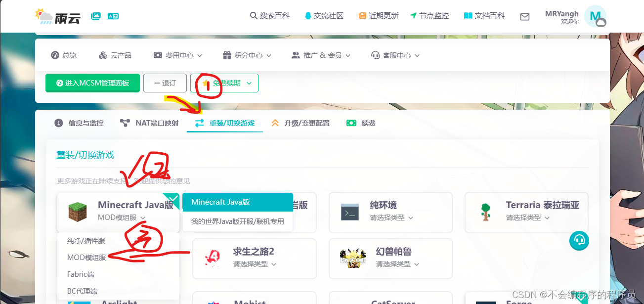This screenshot has height=304, width=644.
Task: Select 求生之路2 card title
Action: [254, 252]
